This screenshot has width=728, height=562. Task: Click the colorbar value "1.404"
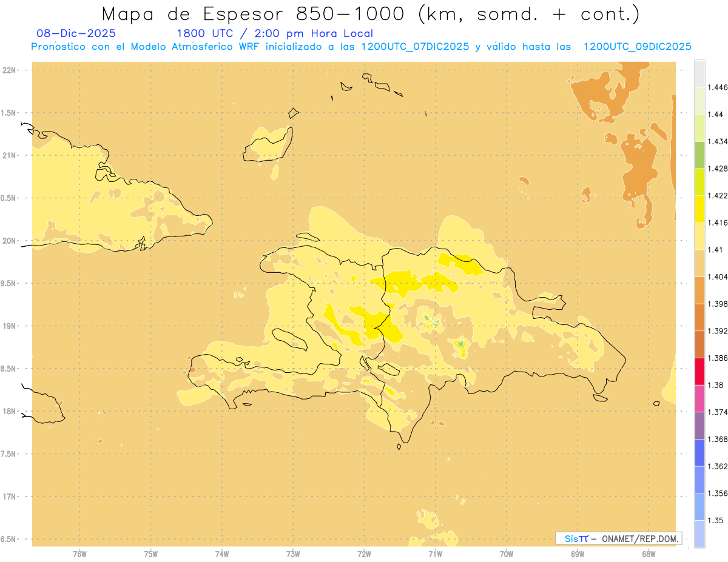point(718,276)
